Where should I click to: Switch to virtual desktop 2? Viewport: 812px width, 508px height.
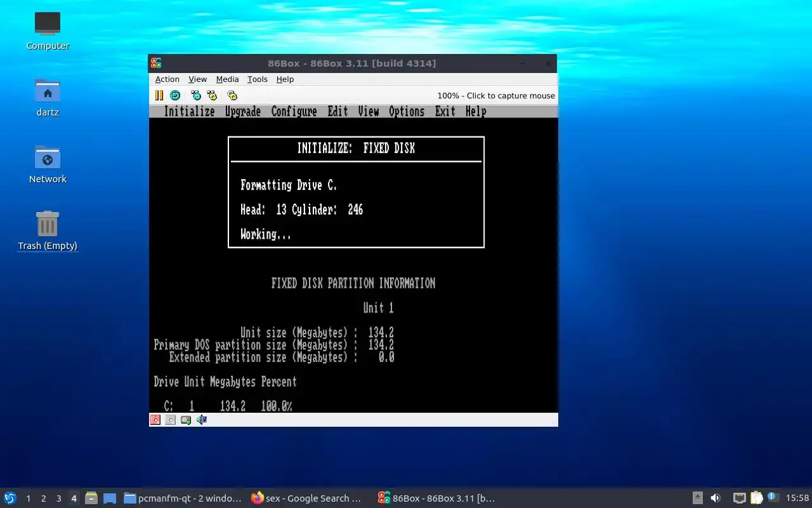(44, 498)
